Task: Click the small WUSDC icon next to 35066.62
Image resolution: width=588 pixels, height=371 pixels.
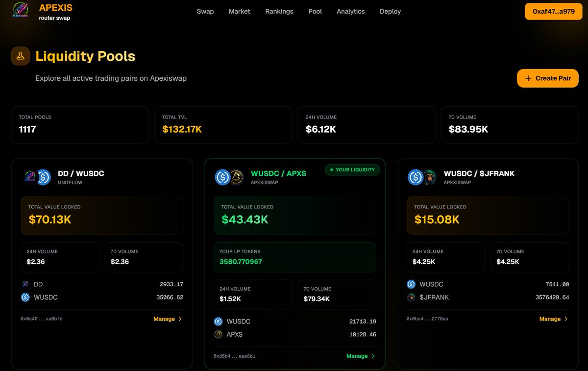Action: click(25, 297)
